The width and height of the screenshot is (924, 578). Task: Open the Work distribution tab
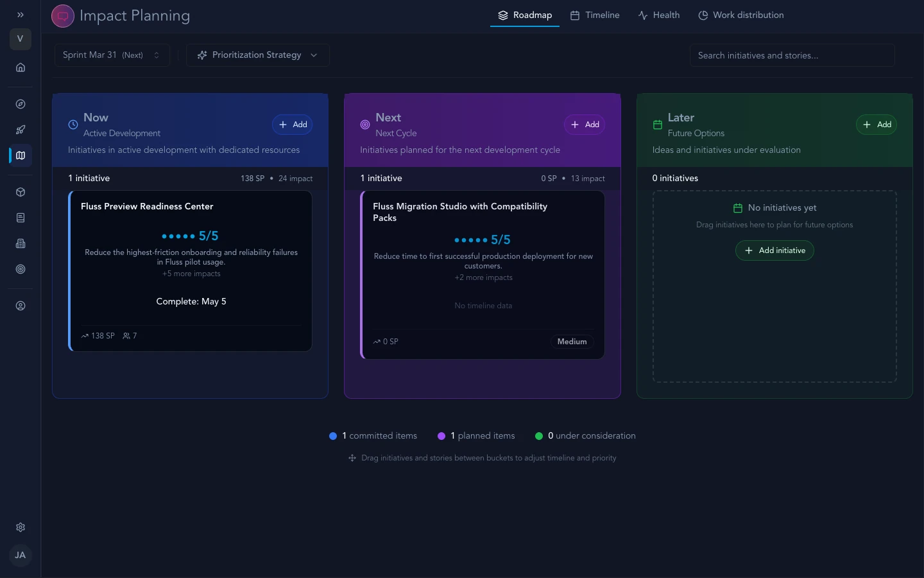click(x=741, y=15)
